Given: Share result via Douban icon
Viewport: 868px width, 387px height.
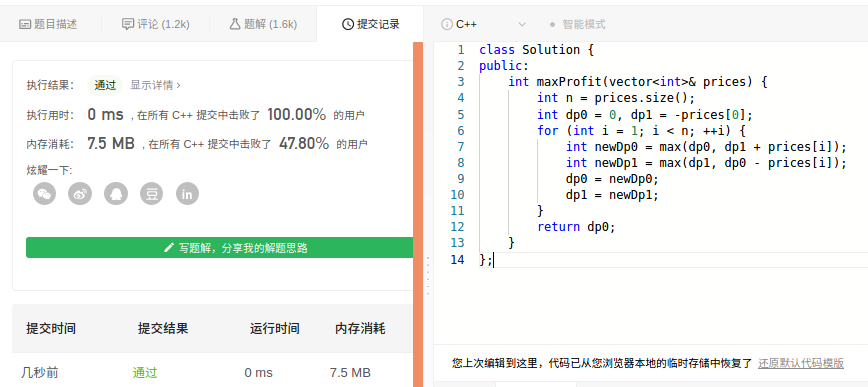Looking at the screenshot, I should [x=152, y=194].
